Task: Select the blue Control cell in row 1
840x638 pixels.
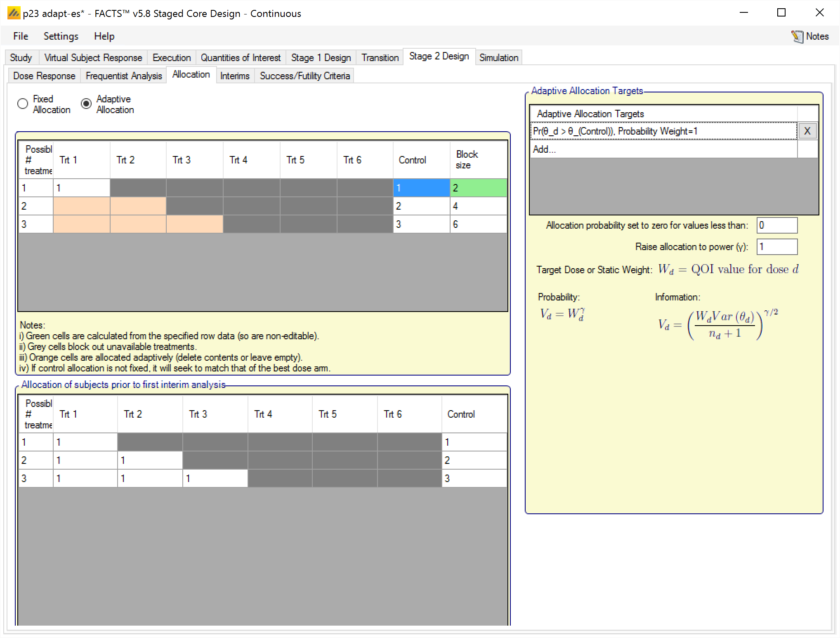Action: point(421,188)
